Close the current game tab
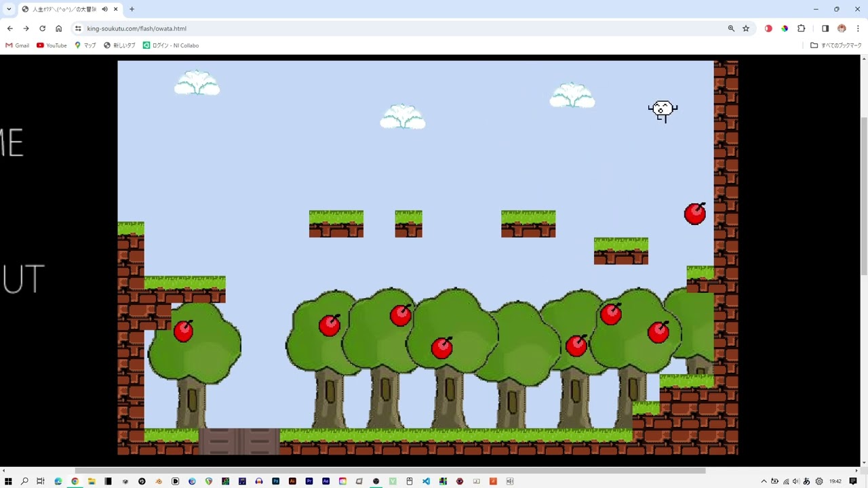The image size is (868, 488). [x=116, y=9]
